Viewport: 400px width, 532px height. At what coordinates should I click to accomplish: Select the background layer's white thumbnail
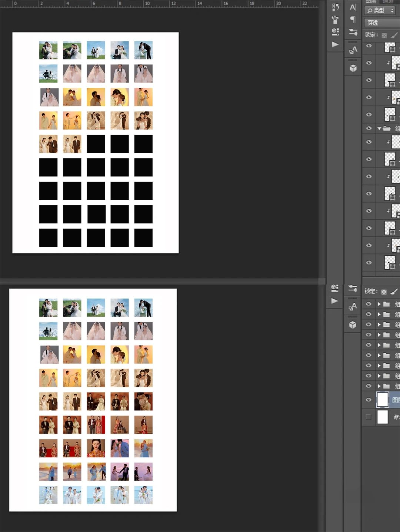pos(383,417)
